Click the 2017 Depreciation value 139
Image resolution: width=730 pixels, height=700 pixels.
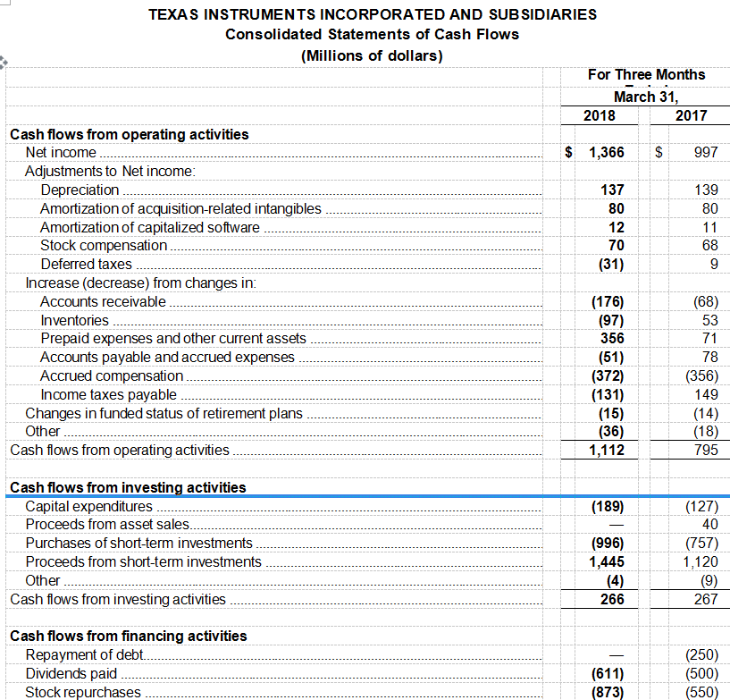706,190
